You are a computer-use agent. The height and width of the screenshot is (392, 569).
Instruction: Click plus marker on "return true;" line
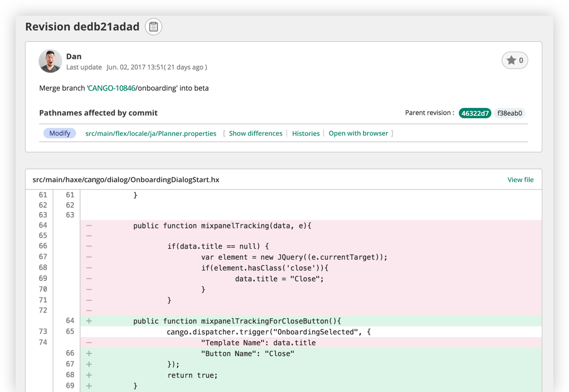pyautogui.click(x=89, y=375)
